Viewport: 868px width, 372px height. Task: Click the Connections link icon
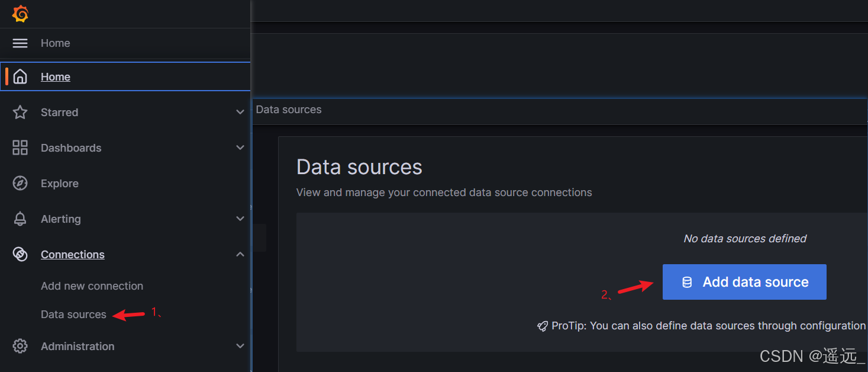(x=20, y=254)
